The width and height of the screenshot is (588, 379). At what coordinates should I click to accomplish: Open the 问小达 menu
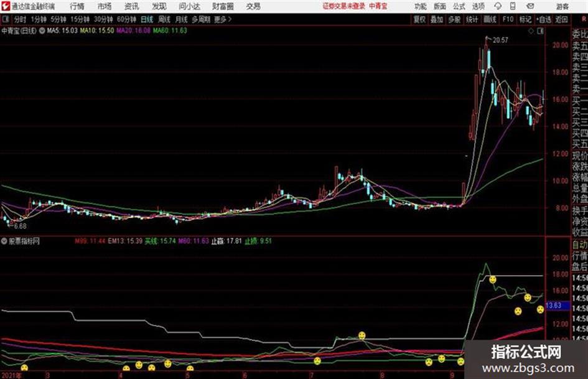tap(189, 6)
